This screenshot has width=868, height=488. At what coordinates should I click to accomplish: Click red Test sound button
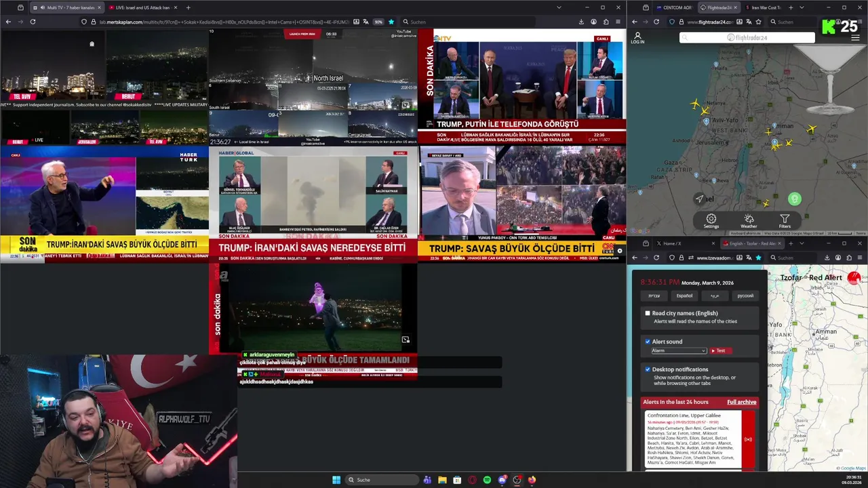click(719, 350)
